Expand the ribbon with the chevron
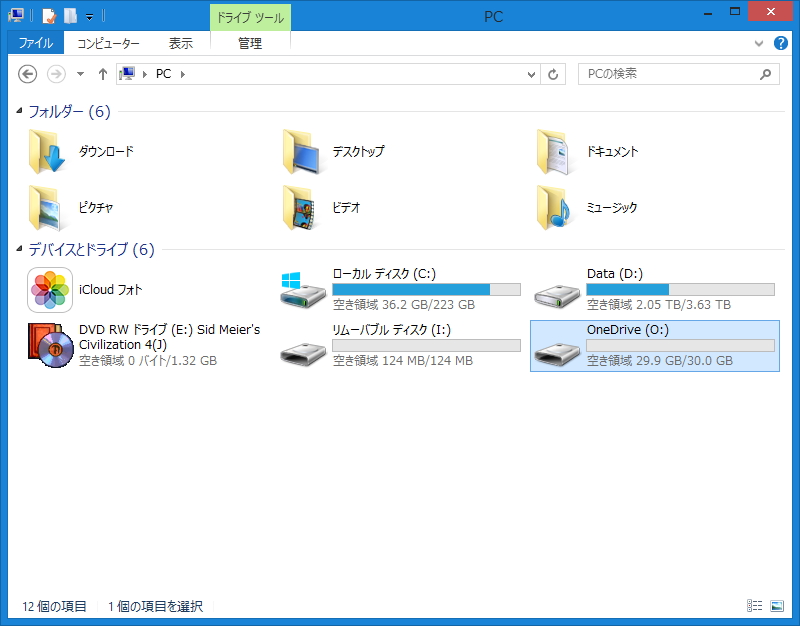This screenshot has height=626, width=800. click(x=760, y=43)
